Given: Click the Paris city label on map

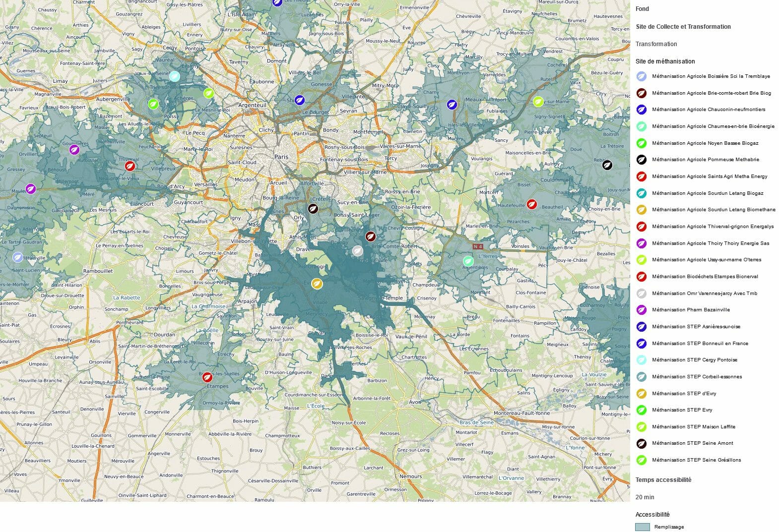Looking at the screenshot, I should click(x=281, y=157).
